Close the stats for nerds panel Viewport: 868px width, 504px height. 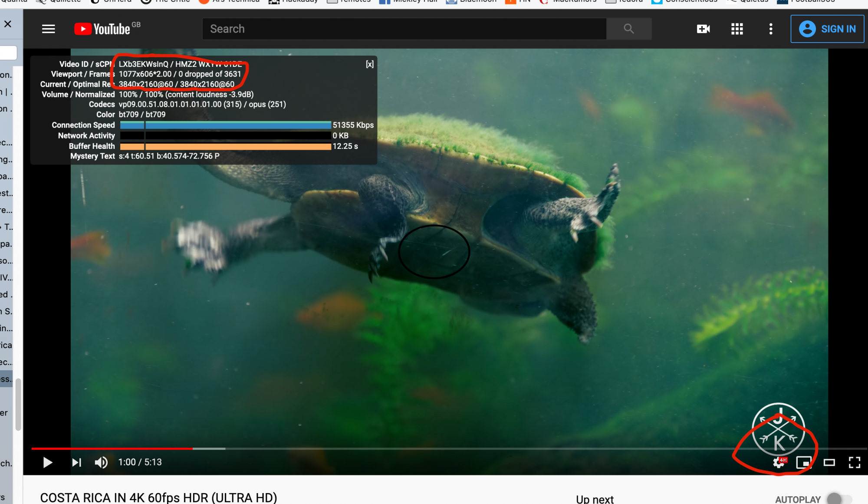tap(369, 64)
